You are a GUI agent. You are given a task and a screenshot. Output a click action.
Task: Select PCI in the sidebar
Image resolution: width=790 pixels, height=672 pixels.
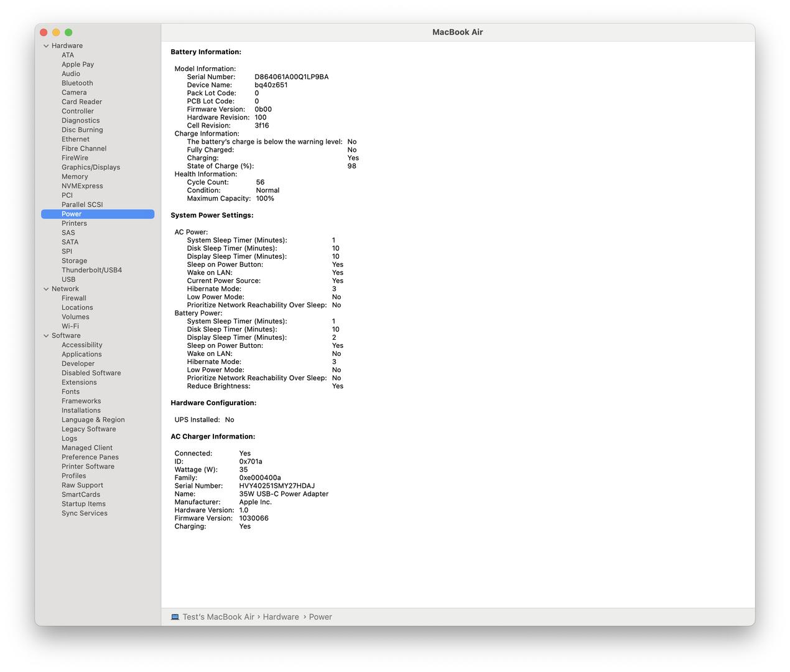click(67, 195)
